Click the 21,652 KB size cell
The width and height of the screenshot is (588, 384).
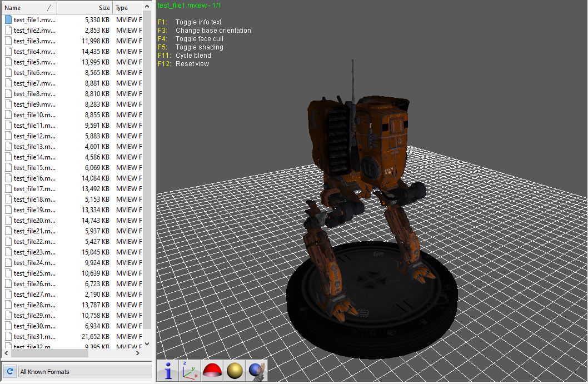coord(96,336)
